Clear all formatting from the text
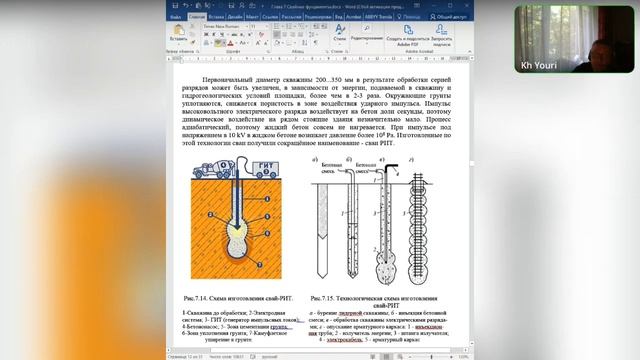The height and width of the screenshot is (360, 640). point(262,34)
